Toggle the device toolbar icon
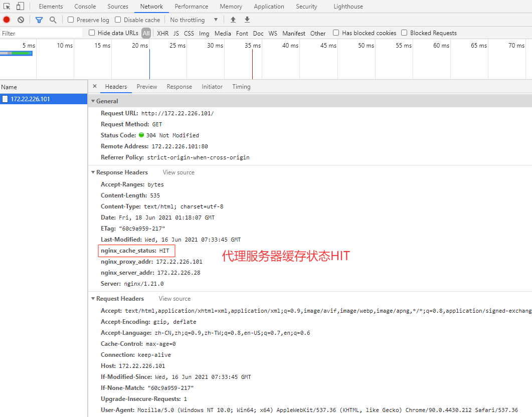 coord(21,6)
